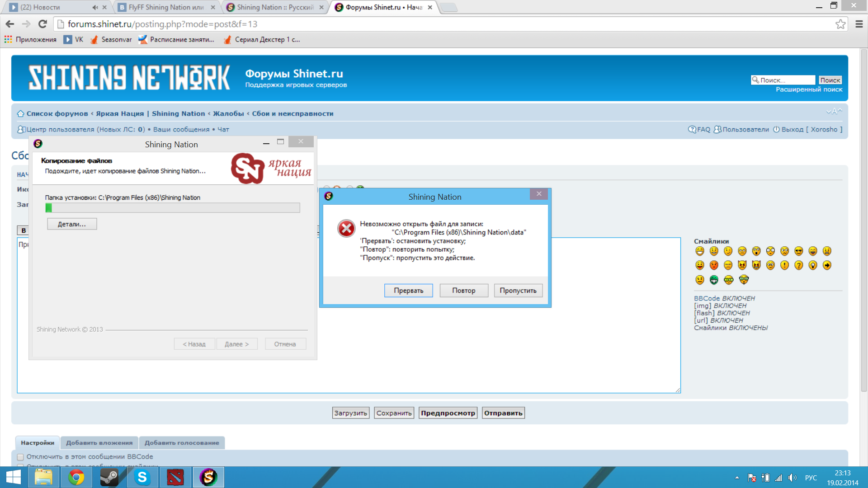Bookmark page with the star icon
Screen dimensions: 868x488
pos(840,24)
